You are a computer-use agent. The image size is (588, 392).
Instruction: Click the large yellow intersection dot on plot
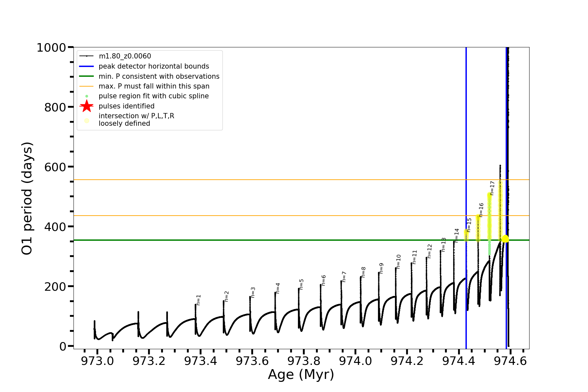[x=505, y=239]
